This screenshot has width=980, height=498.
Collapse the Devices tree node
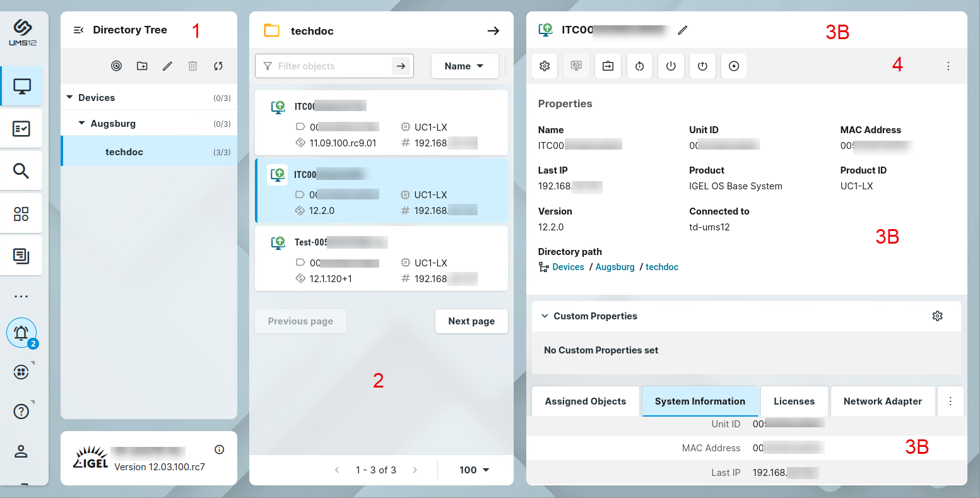tap(69, 98)
